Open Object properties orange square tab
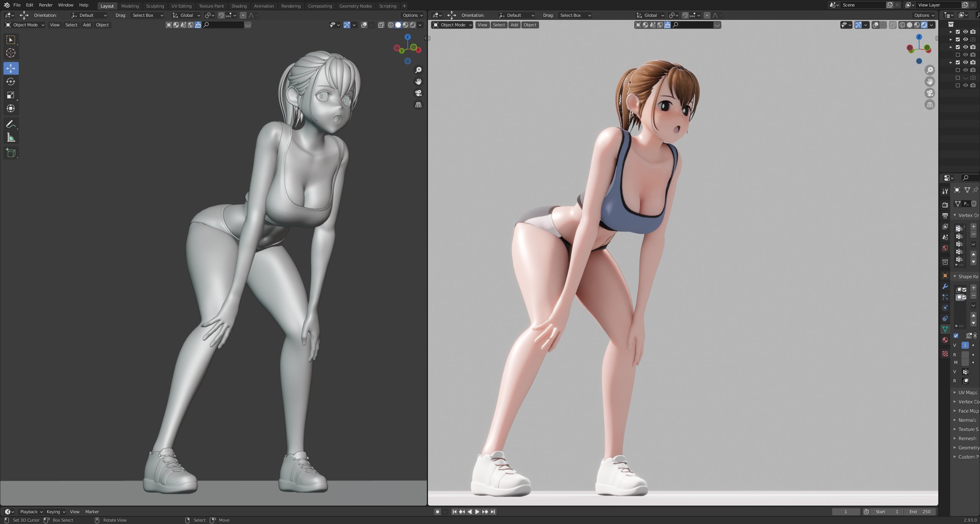 [x=945, y=276]
